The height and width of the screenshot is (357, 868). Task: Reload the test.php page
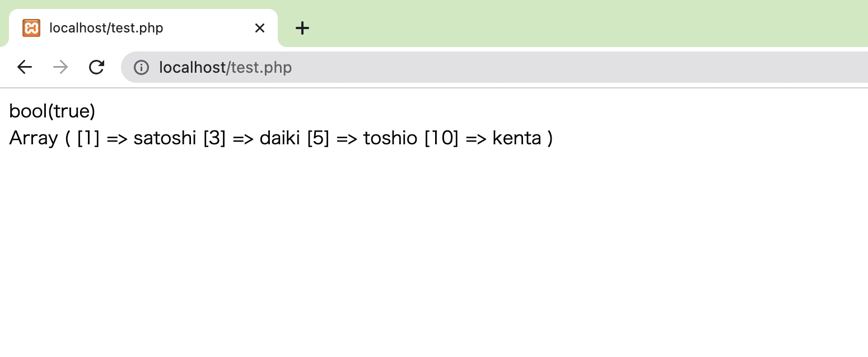click(x=96, y=67)
